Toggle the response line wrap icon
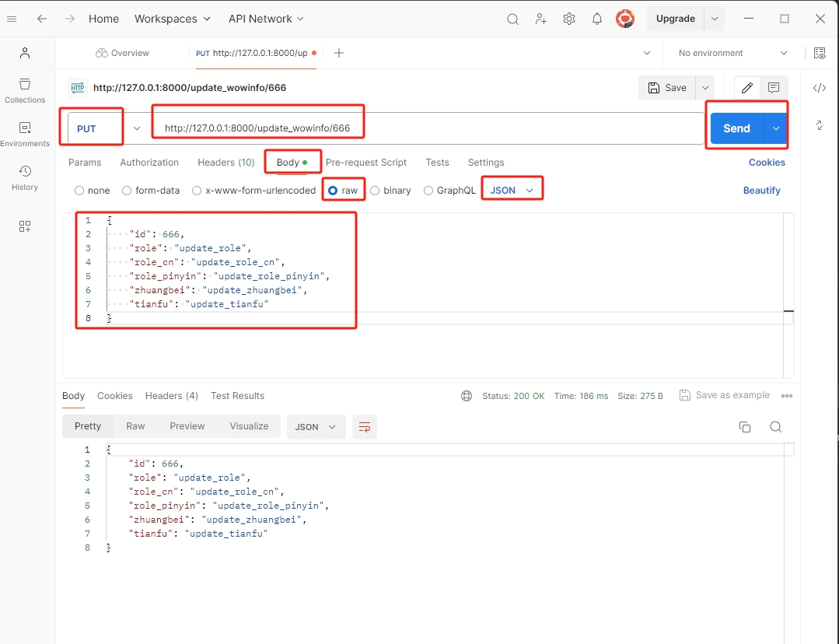This screenshot has height=644, width=839. click(x=365, y=427)
